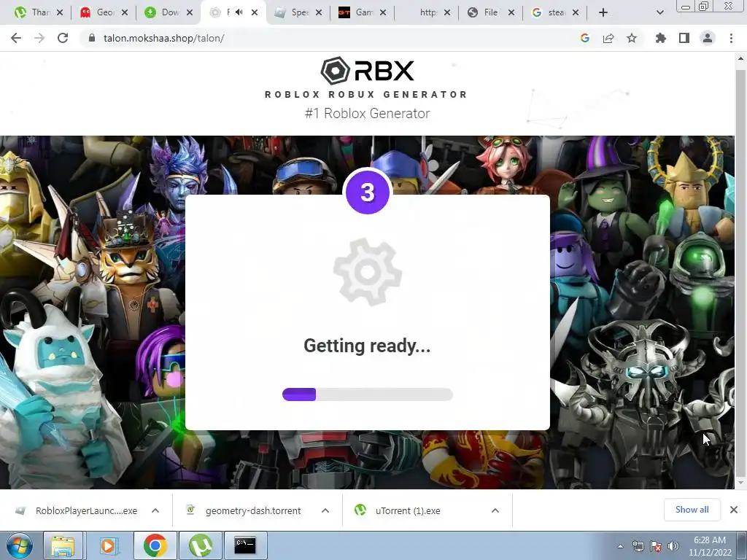The width and height of the screenshot is (747, 560).
Task: Expand options for geometry-dash.torrent
Action: click(325, 510)
